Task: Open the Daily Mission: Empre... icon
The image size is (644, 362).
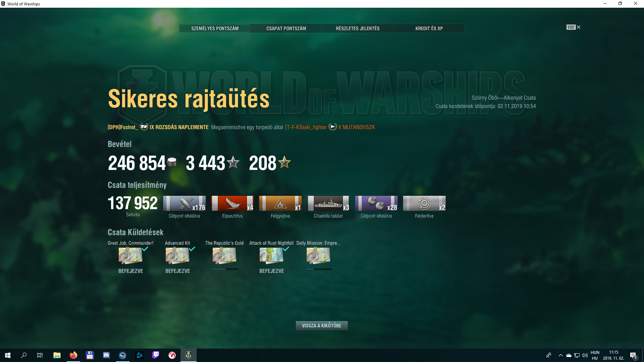Action: (318, 256)
